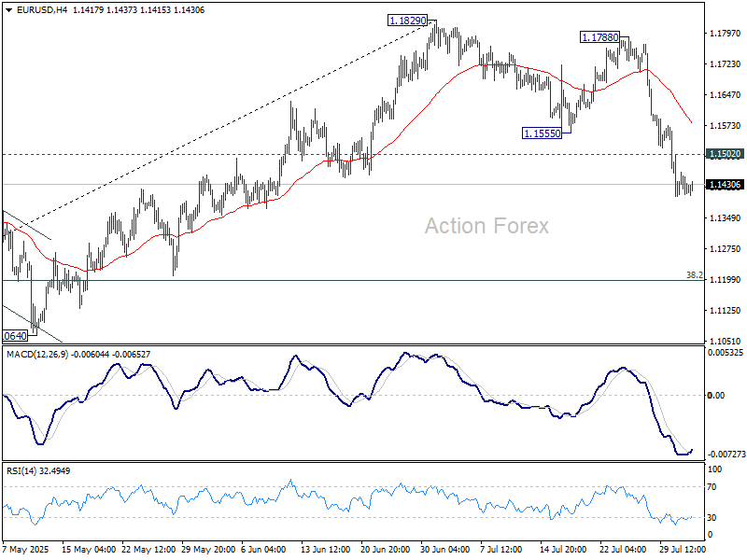Click the 1.17230 price axis value
The height and width of the screenshot is (560, 747).
pos(726,63)
